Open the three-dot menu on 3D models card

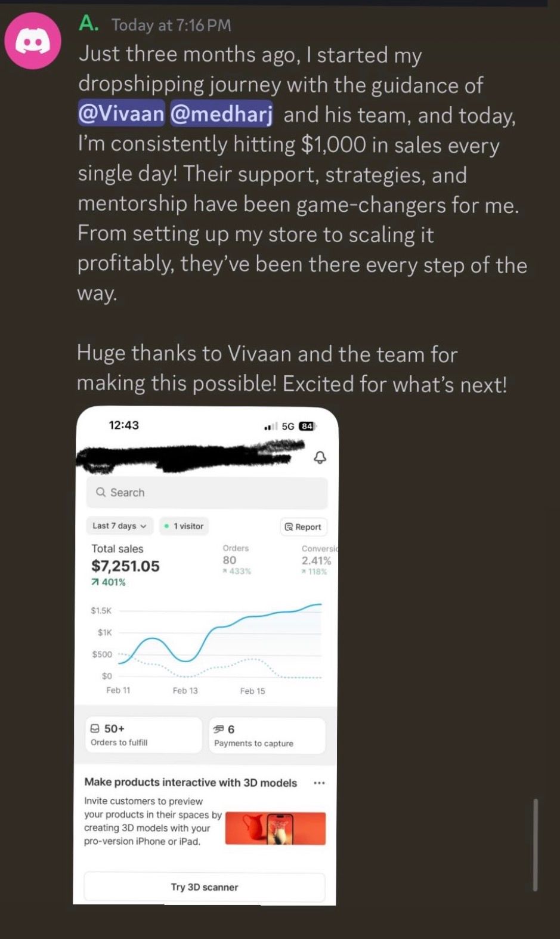[x=320, y=783]
